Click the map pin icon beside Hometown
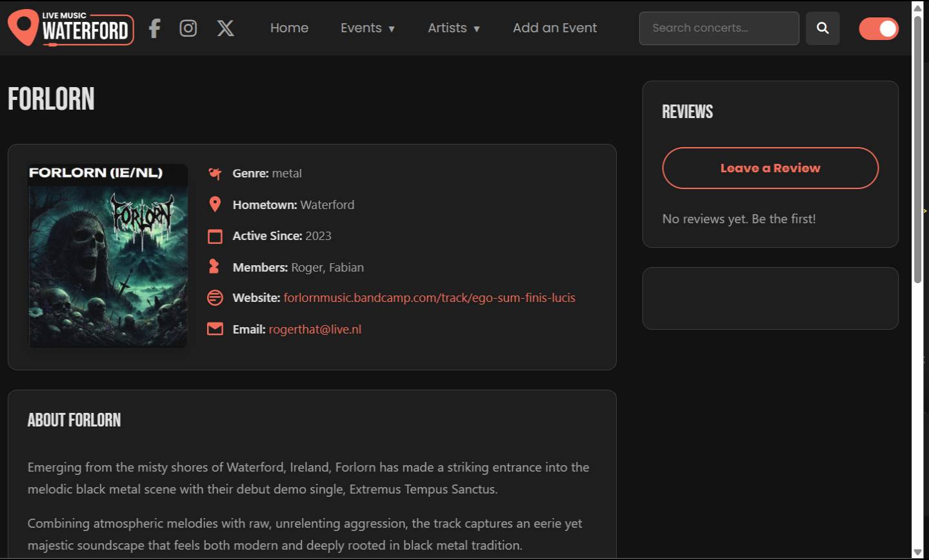Image resolution: width=929 pixels, height=560 pixels. [215, 205]
